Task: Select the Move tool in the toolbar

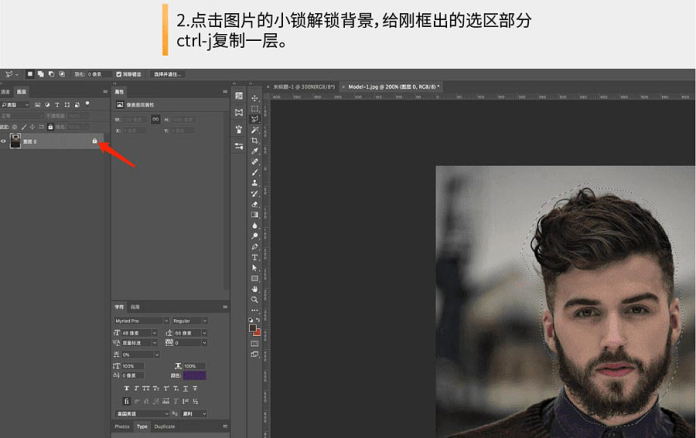Action: (255, 98)
